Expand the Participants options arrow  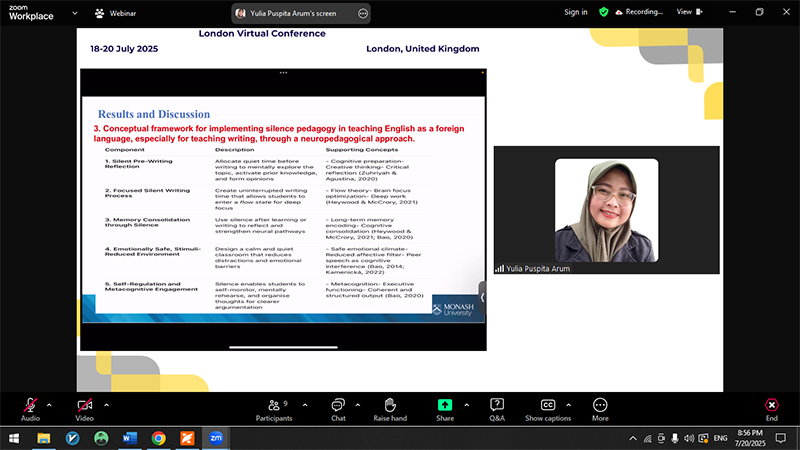pyautogui.click(x=304, y=404)
